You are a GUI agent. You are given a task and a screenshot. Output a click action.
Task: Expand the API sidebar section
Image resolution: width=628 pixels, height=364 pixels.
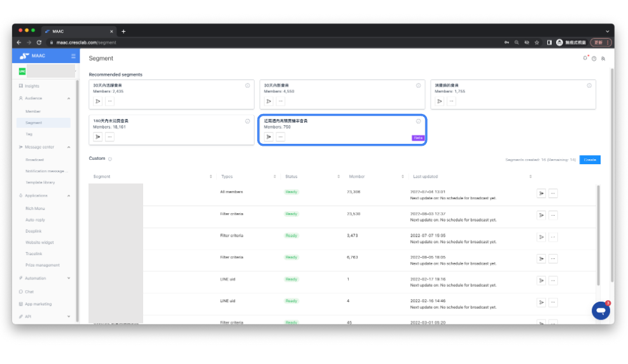(69, 316)
